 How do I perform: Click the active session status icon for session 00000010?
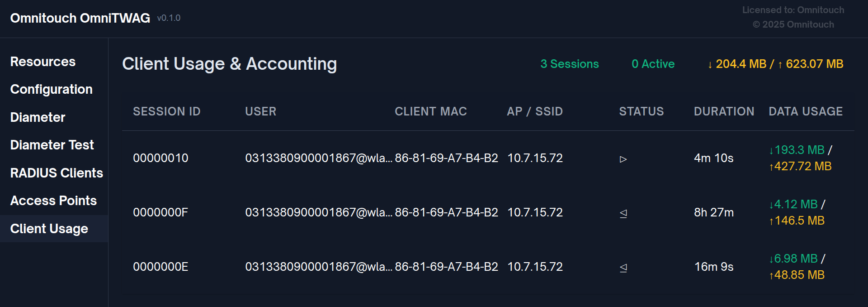tap(623, 159)
